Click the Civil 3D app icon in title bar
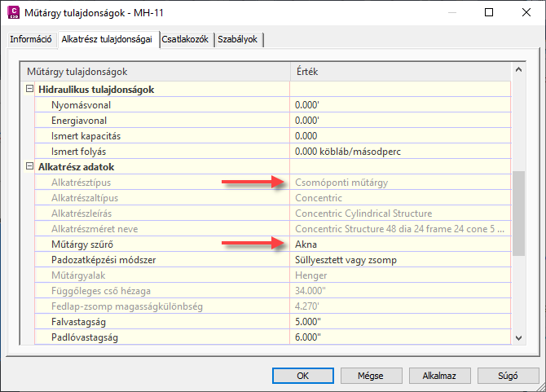This screenshot has width=546, height=392. coord(13,13)
